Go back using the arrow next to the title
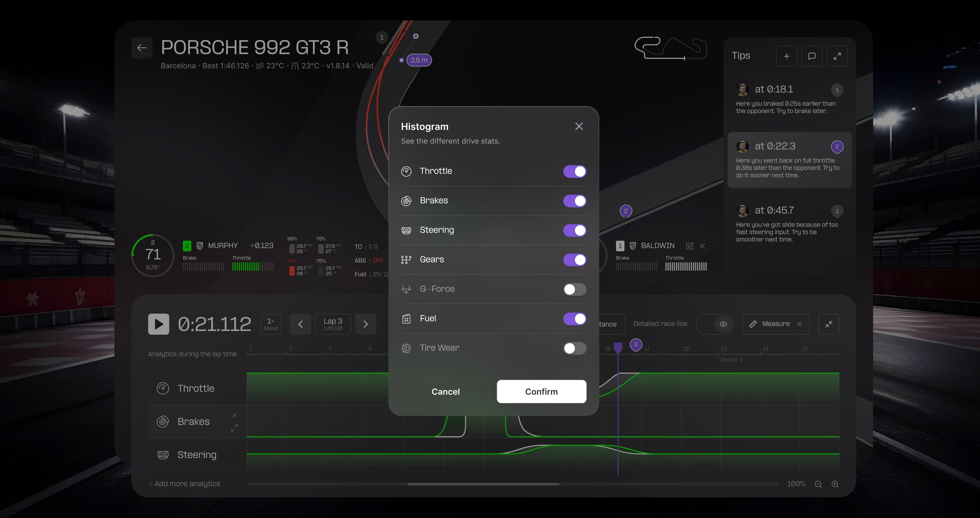 [x=142, y=48]
